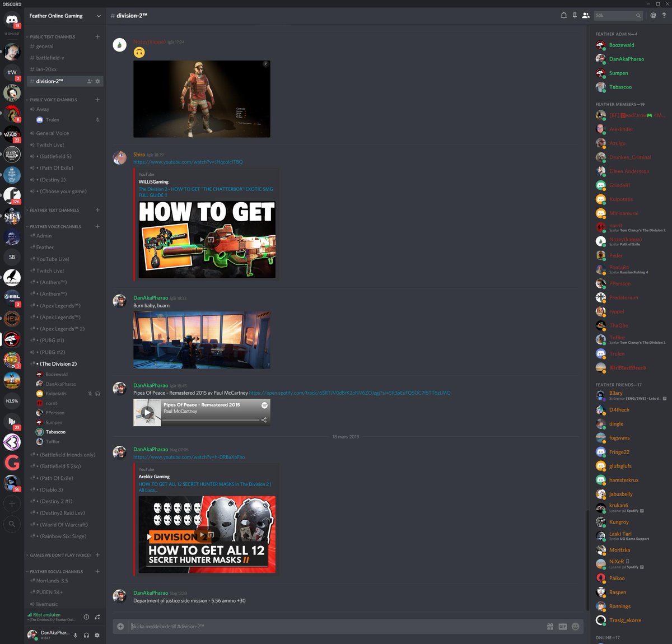
Task: Create channel in Feather Voice Channels
Action: tap(97, 226)
